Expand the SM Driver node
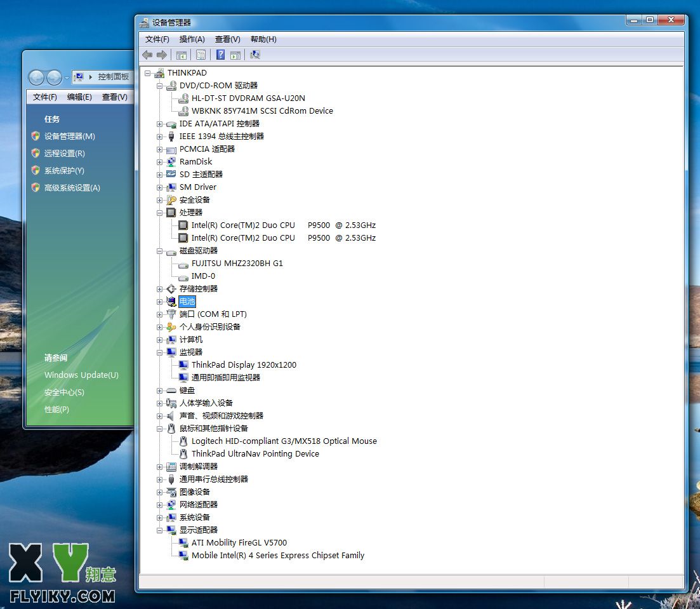 pos(159,188)
